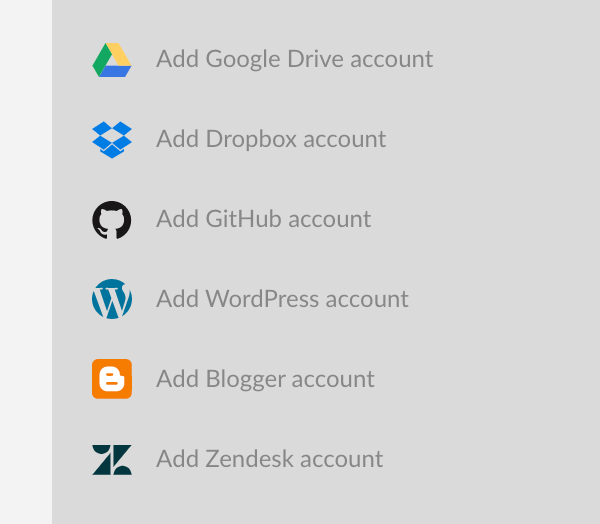Choose the word 'WordPress' in fourth entry
Viewport: 600px width, 524px height.
coord(262,299)
